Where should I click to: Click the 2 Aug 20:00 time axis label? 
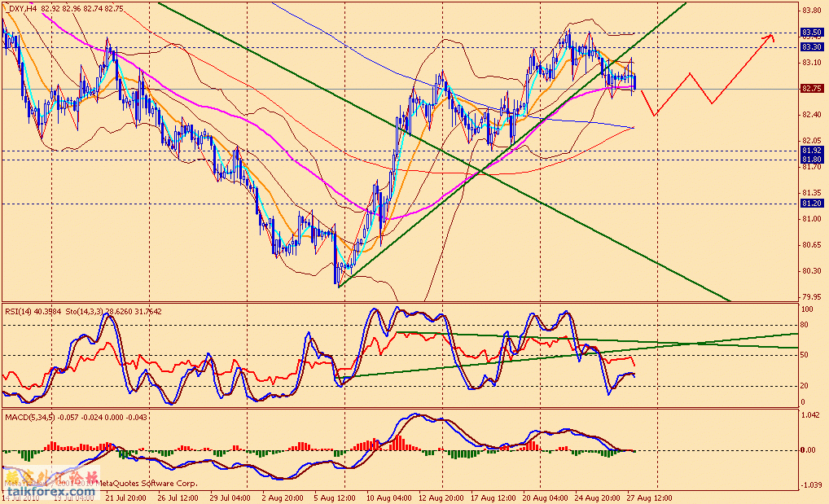[x=283, y=498]
